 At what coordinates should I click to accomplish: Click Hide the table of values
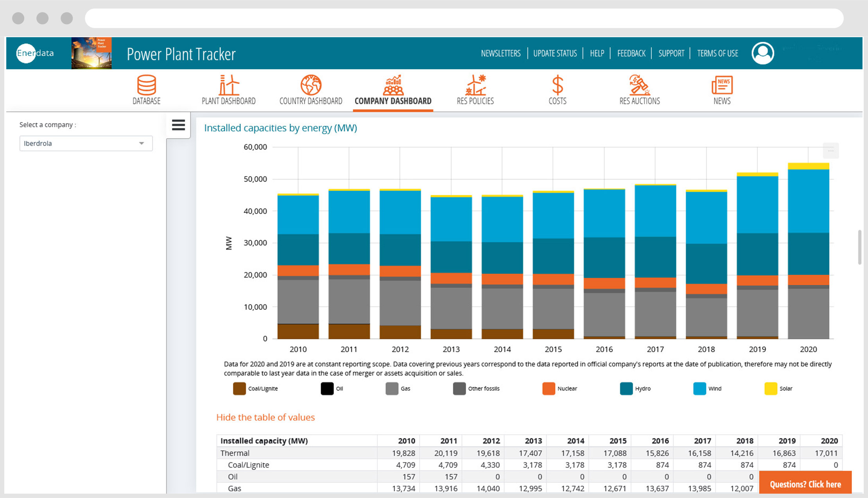click(x=265, y=417)
